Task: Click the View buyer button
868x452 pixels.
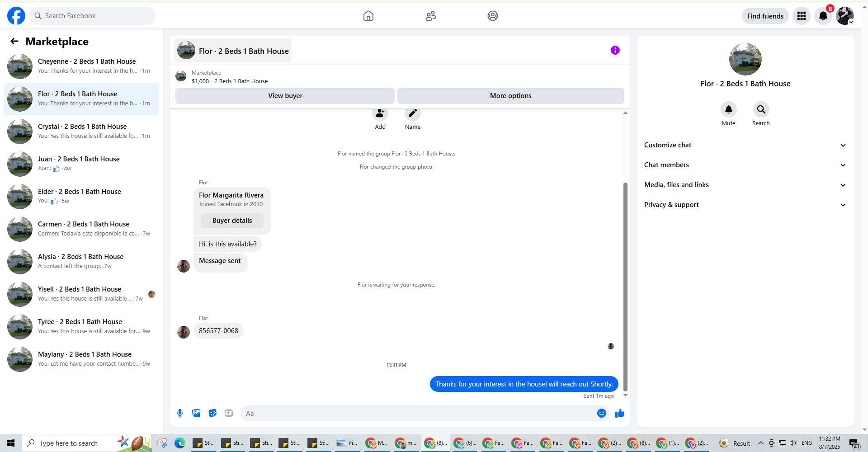Action: 285,96
